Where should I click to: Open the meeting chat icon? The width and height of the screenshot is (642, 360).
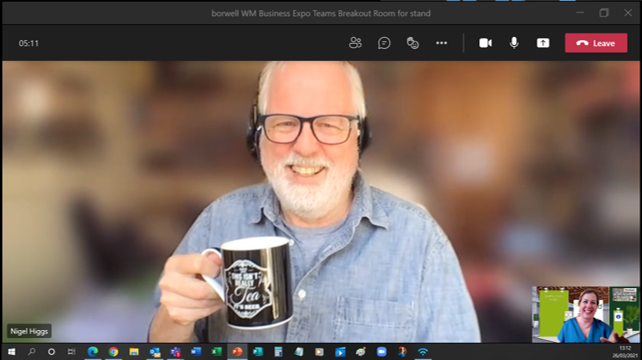tap(384, 43)
